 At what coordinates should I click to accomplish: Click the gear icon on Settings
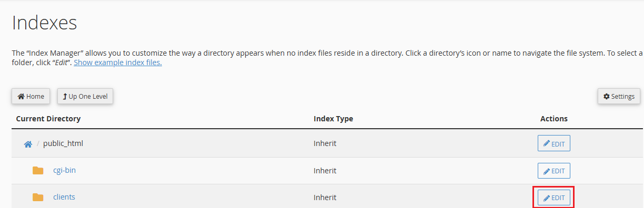[607, 97]
